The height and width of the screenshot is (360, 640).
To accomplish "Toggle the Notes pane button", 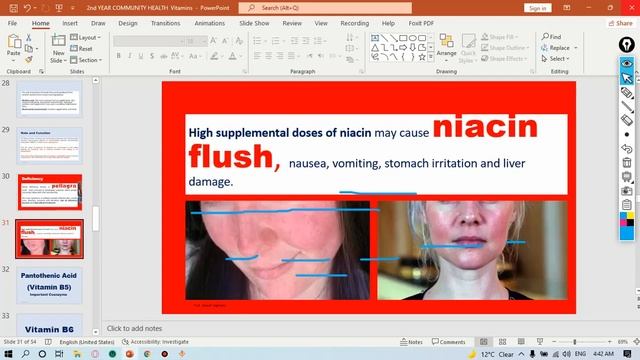I will click(411, 342).
